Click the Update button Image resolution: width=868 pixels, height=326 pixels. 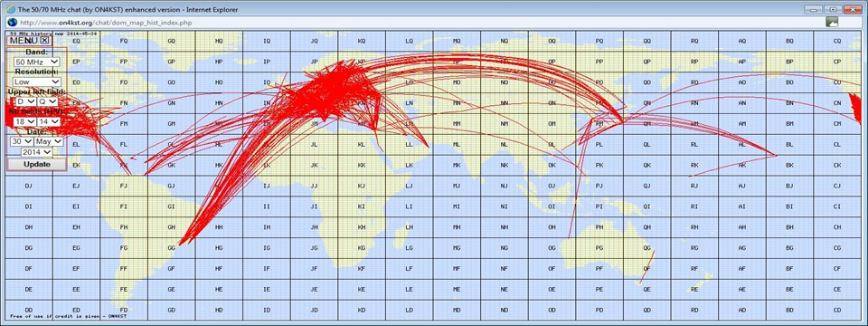pos(36,165)
